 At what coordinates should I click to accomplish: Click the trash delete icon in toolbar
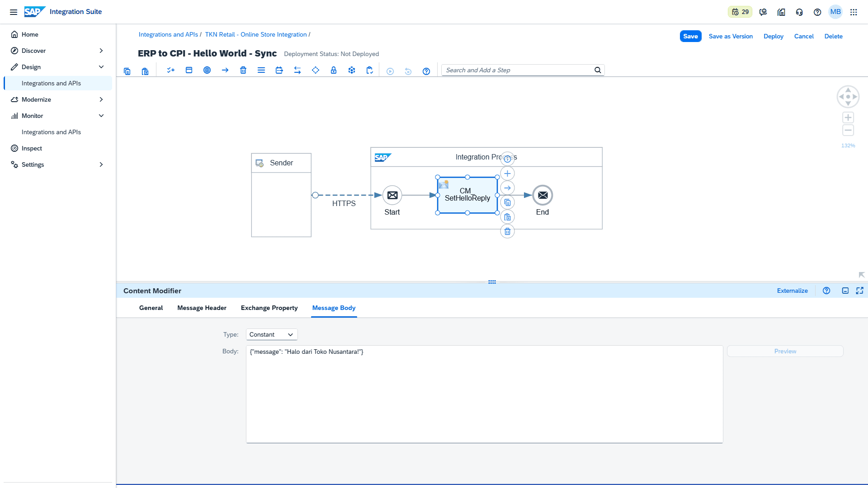[243, 70]
